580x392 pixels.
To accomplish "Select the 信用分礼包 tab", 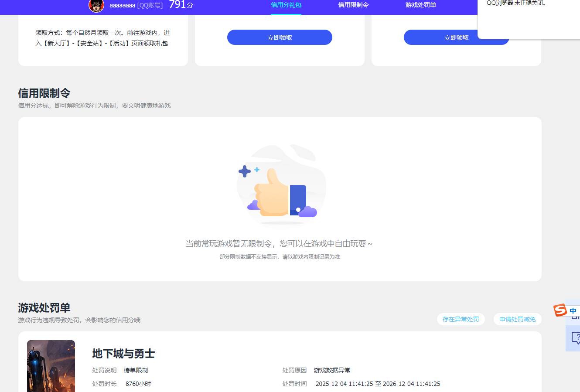I will pyautogui.click(x=286, y=5).
